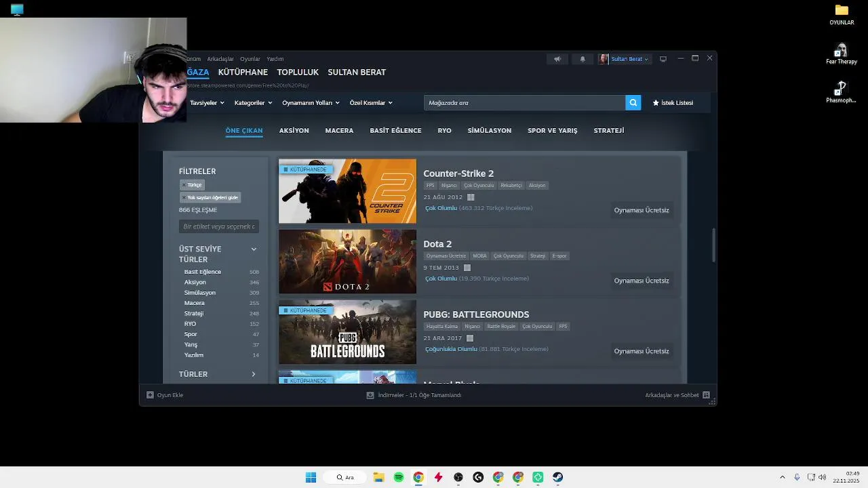Open downloads icon in Steam footer

(370, 395)
